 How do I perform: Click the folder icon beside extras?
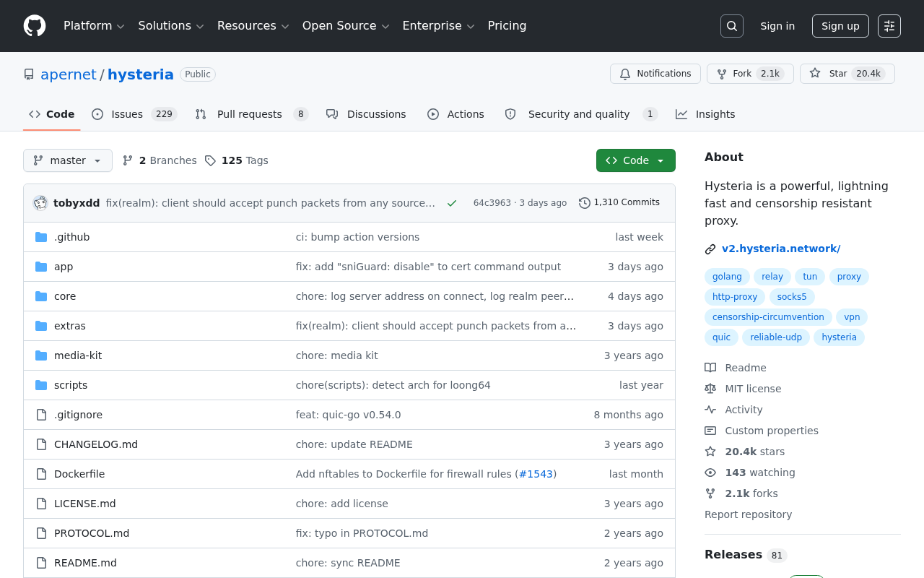coord(41,326)
